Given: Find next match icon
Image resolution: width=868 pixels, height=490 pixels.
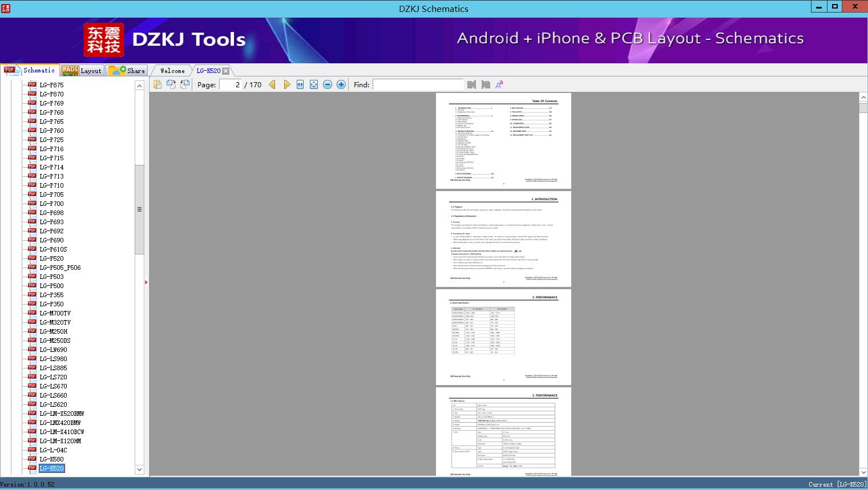Looking at the screenshot, I should coord(486,84).
